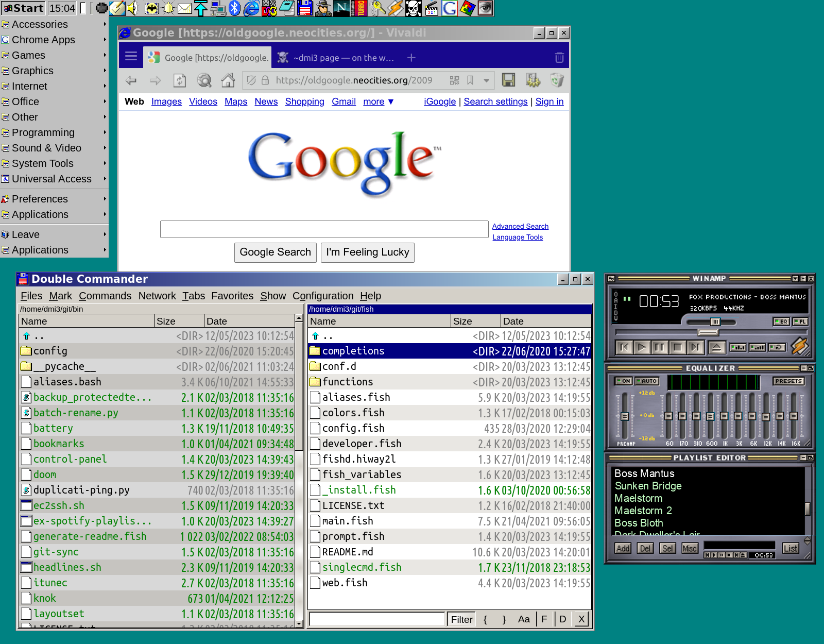Open the equalizer PRESETS menu
This screenshot has height=644, width=824.
[x=788, y=381]
